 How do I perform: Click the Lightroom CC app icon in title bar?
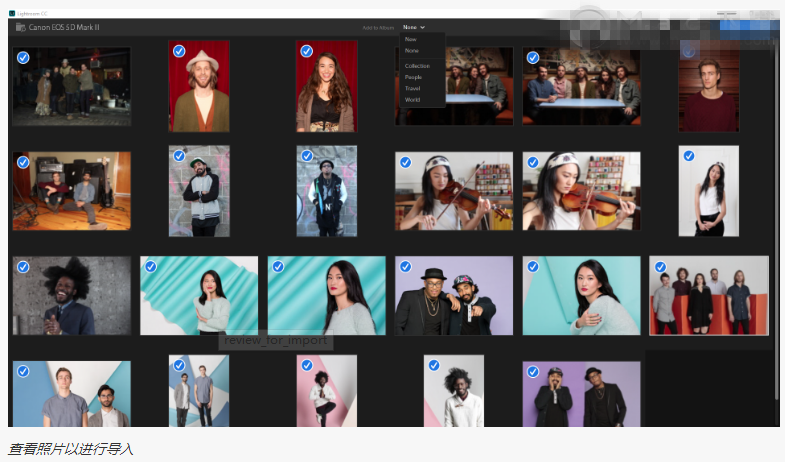(x=11, y=12)
